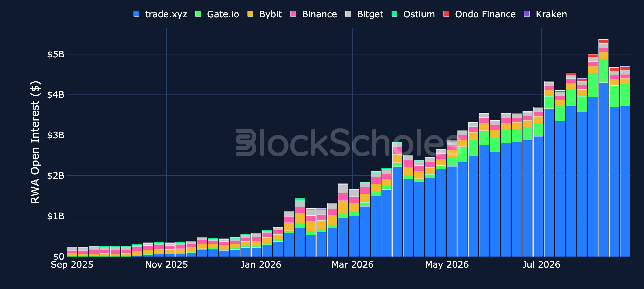
Task: Click the red Ondo Finance legend swatch
Action: (446, 14)
